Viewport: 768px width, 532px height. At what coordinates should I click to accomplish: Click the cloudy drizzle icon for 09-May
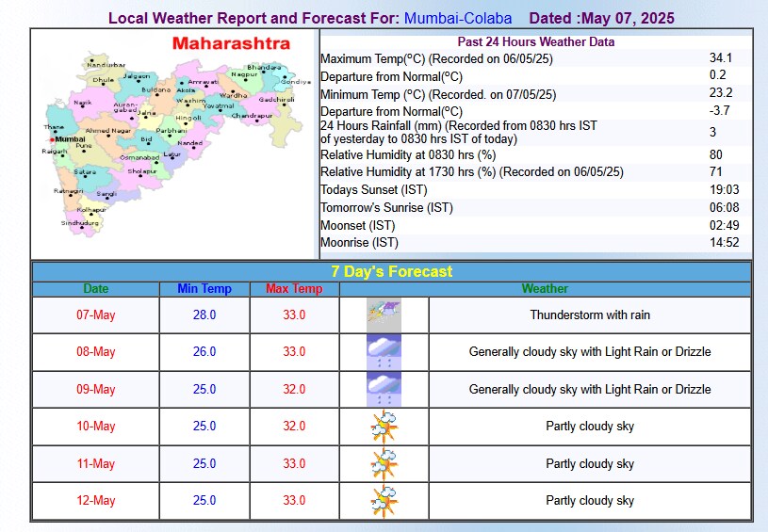[x=384, y=389]
